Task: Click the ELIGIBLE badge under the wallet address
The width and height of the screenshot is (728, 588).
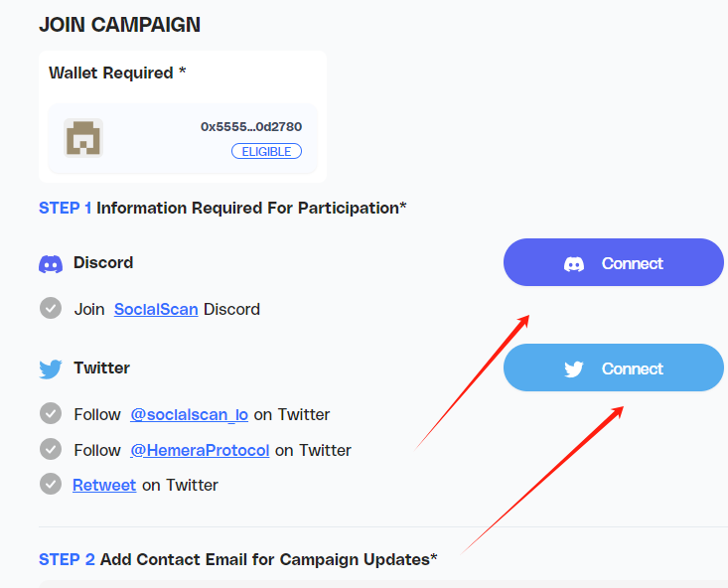Action: point(266,152)
